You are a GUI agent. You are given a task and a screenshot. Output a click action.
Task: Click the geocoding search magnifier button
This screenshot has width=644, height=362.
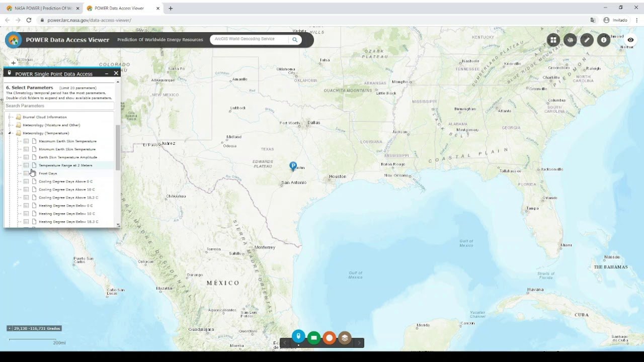pyautogui.click(x=295, y=40)
